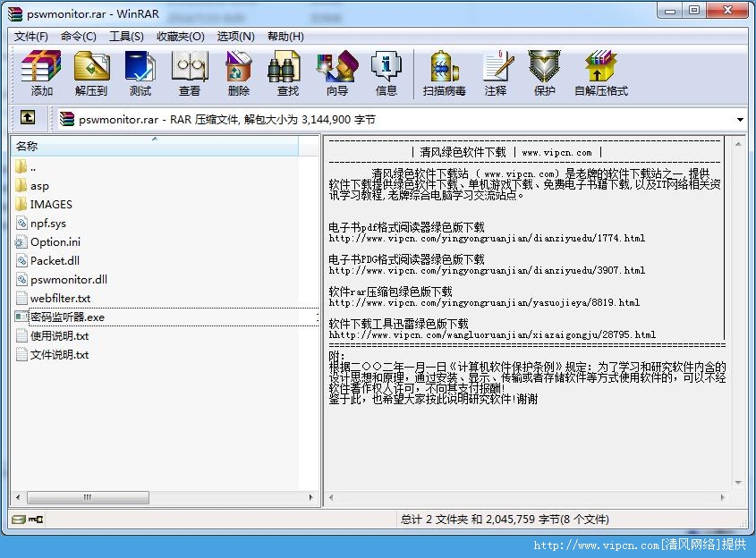
Task: Click the WinRAR title bar app icon
Action: pyautogui.click(x=15, y=14)
